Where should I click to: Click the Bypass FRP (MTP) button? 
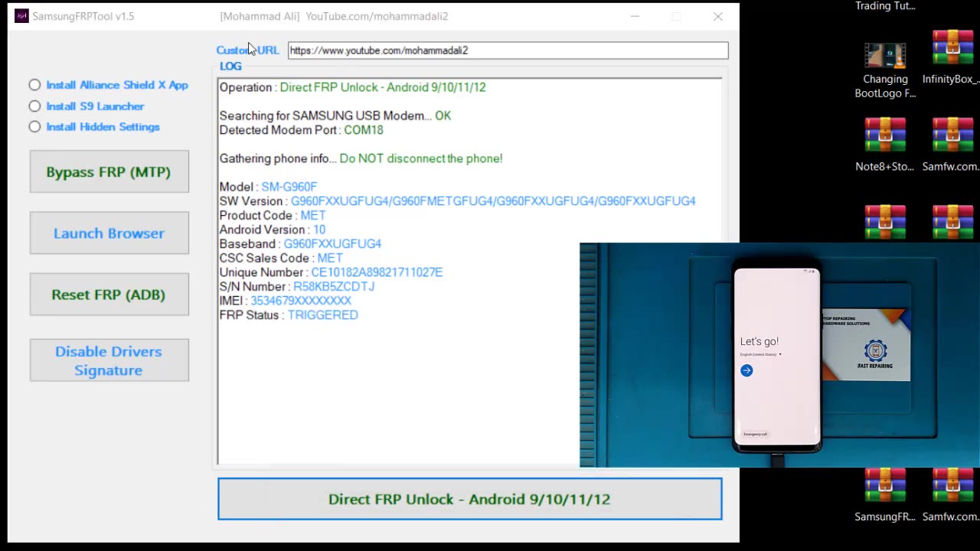point(109,171)
